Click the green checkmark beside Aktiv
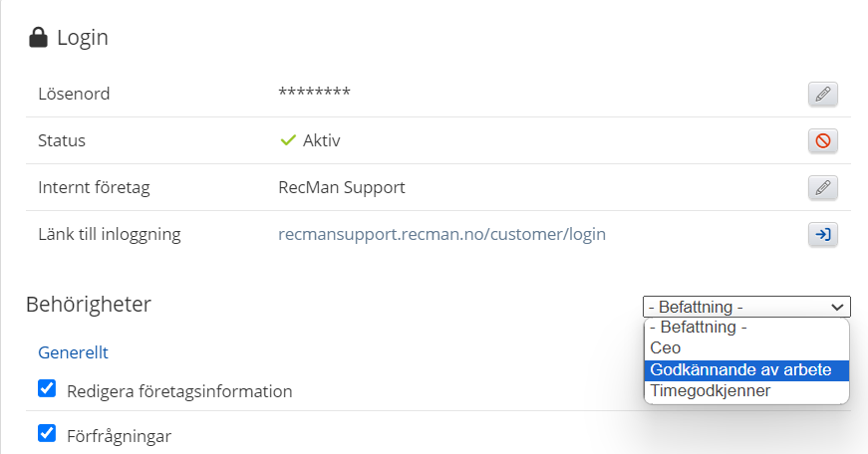 (x=288, y=140)
